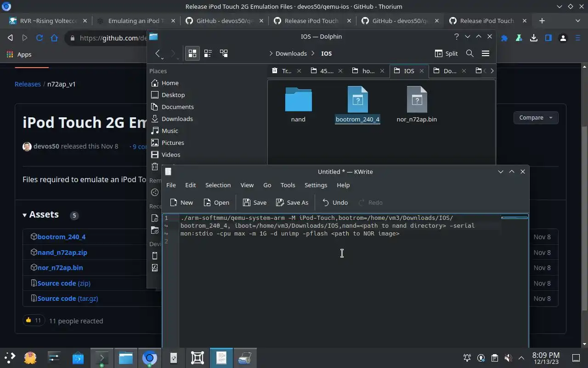Open Thorium browser main menu
The height and width of the screenshot is (368, 588).
(578, 38)
